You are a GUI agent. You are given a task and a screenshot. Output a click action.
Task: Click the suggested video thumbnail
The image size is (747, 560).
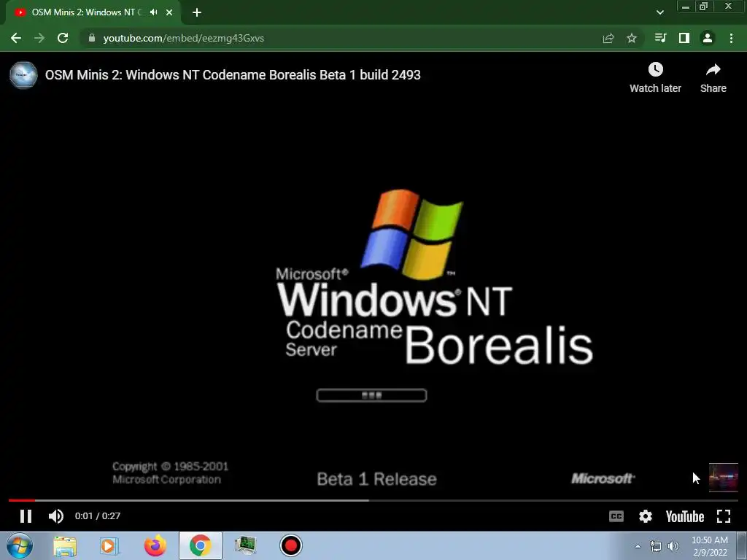(723, 477)
